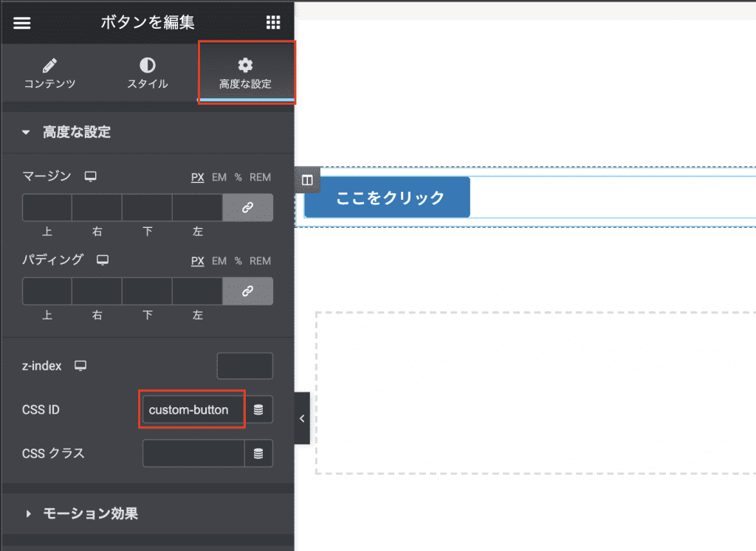Collapse the 高度な設定 section
Screen dimensions: 756x551
tap(66, 133)
